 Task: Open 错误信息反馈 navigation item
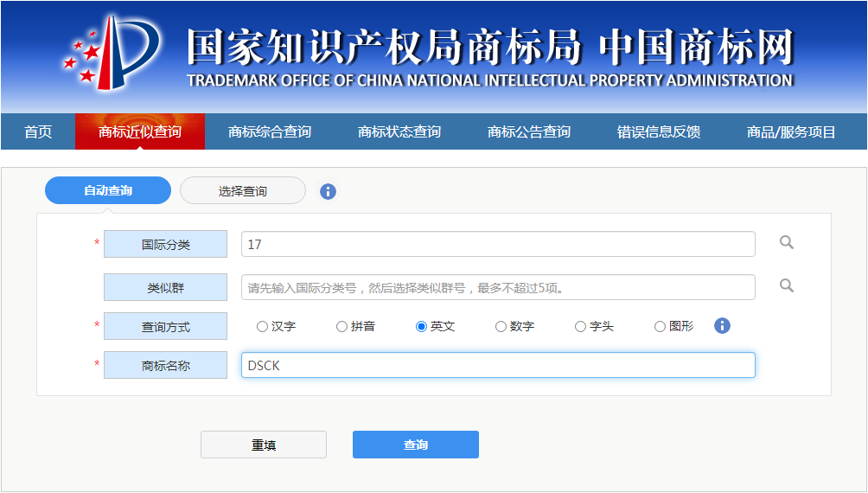(659, 131)
